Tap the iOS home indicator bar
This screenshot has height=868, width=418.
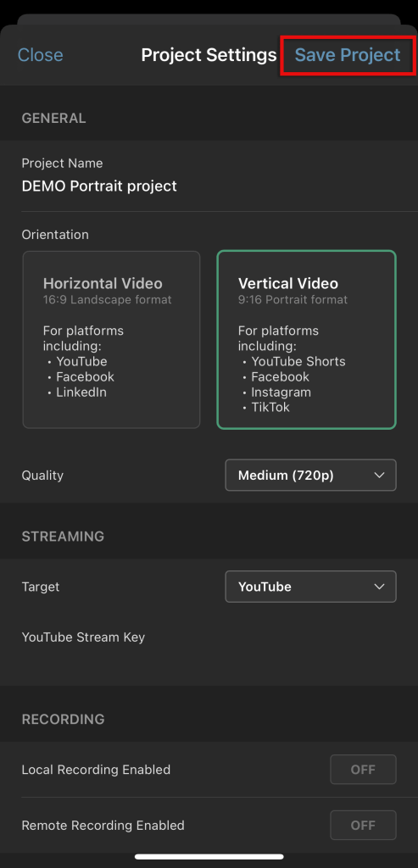[x=209, y=856]
